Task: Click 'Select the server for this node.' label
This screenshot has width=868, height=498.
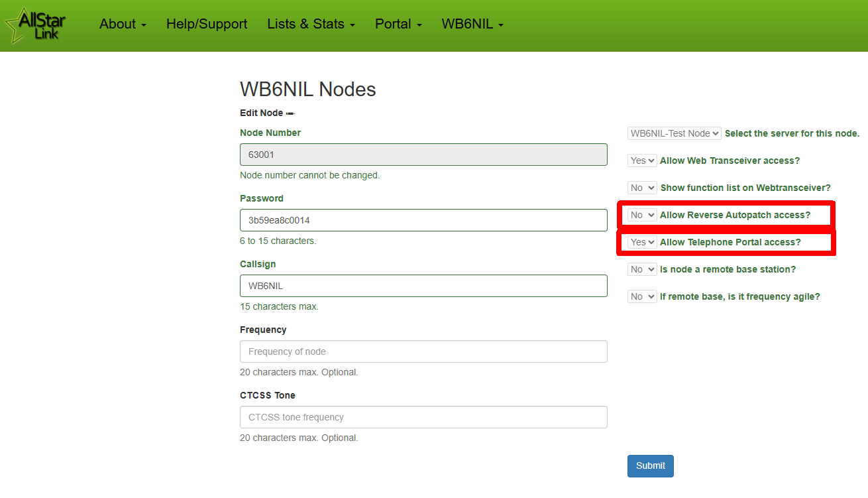Action: 792,133
